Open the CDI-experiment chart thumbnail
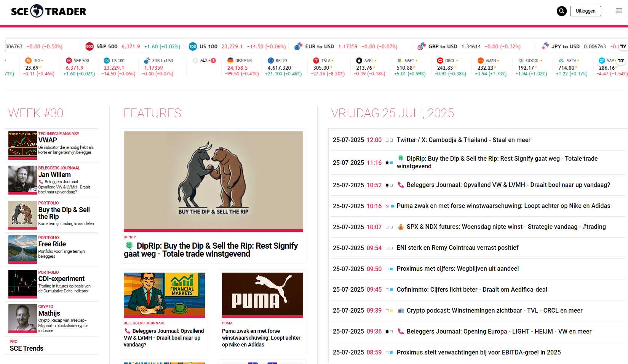The height and width of the screenshot is (364, 628). pyautogui.click(x=22, y=284)
